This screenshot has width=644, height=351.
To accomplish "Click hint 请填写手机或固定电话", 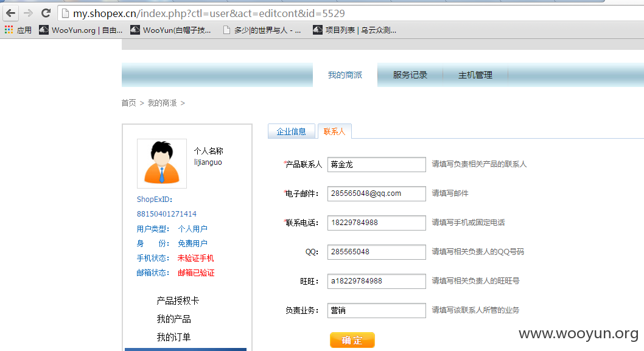I will click(468, 222).
